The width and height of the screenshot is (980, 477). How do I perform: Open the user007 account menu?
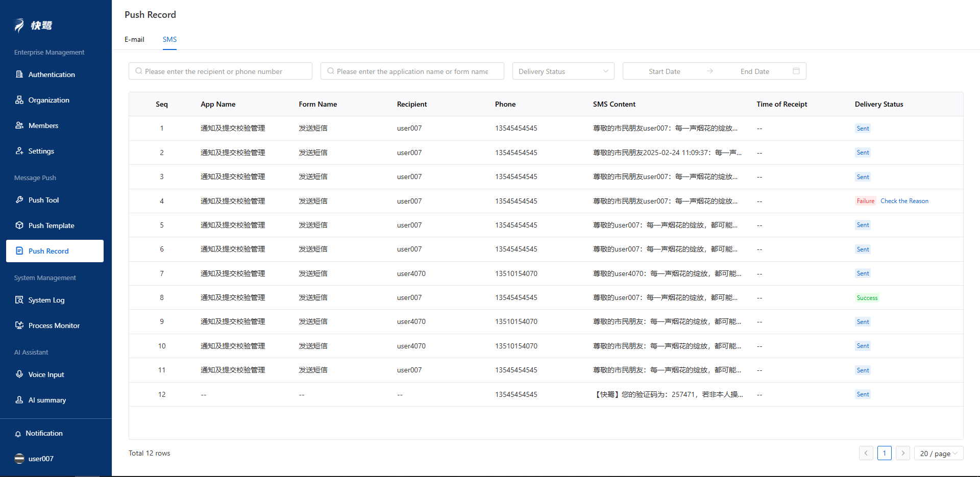[x=41, y=459]
